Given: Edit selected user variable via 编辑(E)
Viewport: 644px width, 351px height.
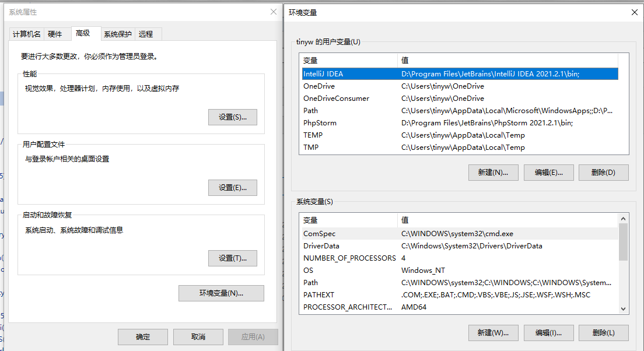Looking at the screenshot, I should [548, 172].
